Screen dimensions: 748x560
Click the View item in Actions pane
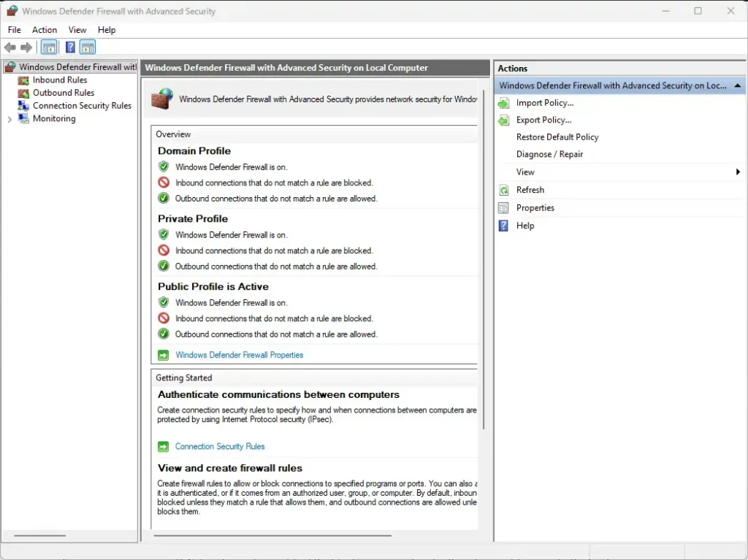click(x=525, y=172)
